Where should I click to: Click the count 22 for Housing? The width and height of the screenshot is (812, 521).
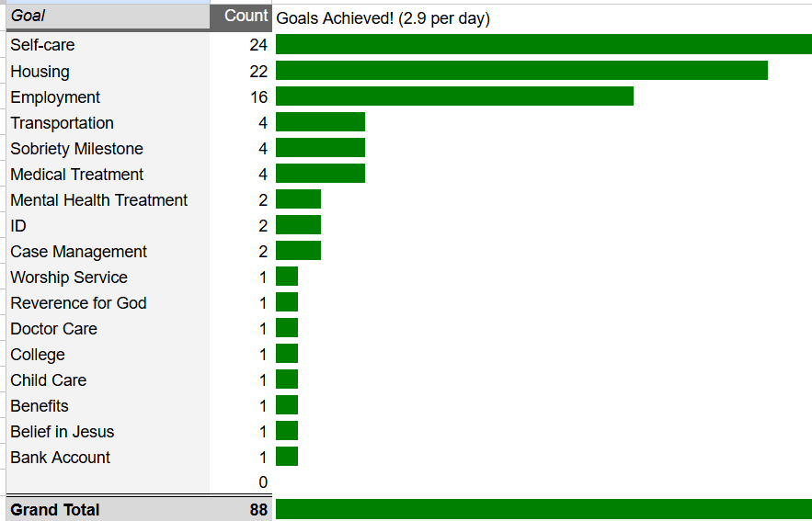[x=258, y=71]
